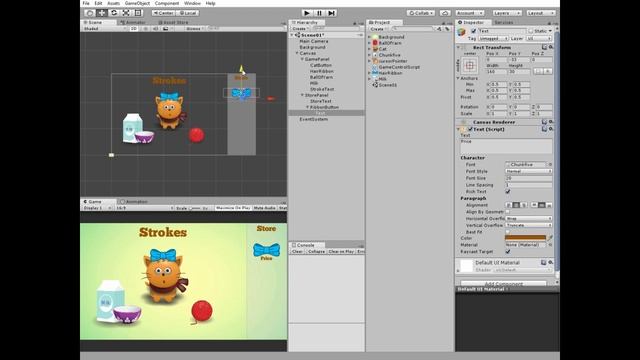Switch to the Animator tab
Image resolution: width=640 pixels, height=360 pixels.
(133, 22)
